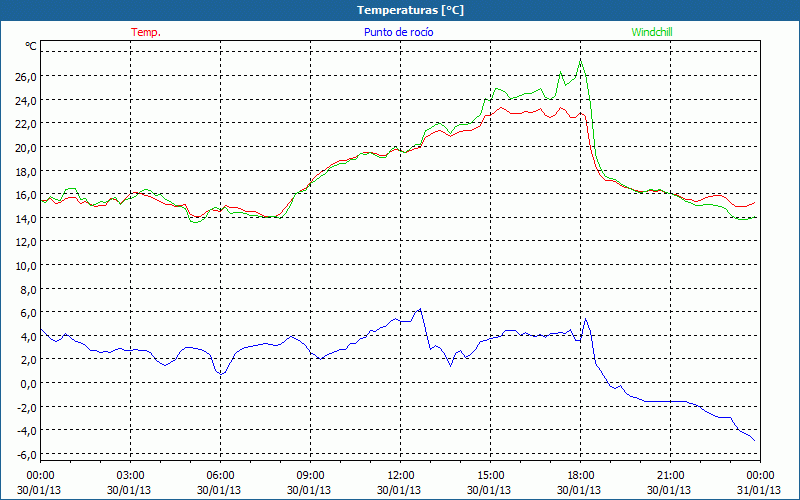Select the blue 'Punto de rocío' legend label
This screenshot has height=500, width=800.
[398, 32]
